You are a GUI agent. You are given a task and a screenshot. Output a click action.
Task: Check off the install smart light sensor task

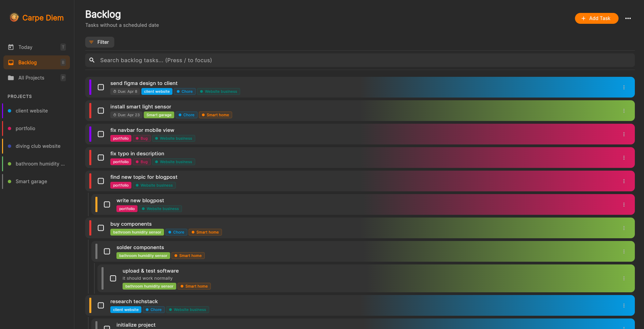[101, 111]
